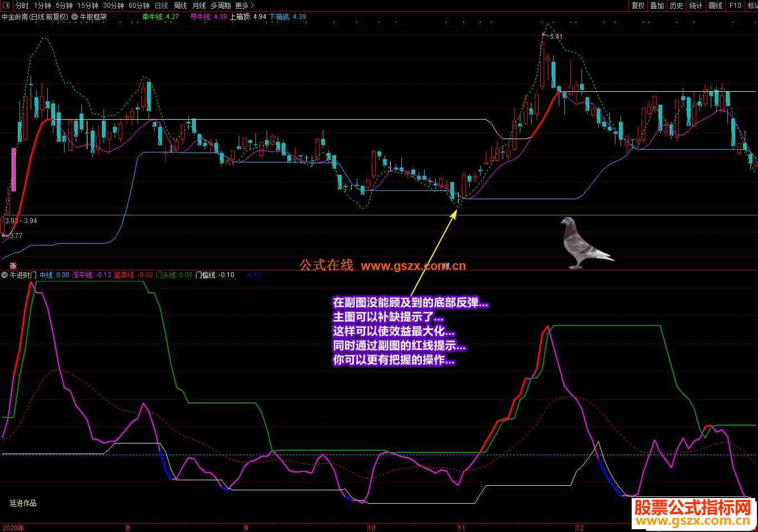Open the 多周期 multi-period view
Image resolution: width=758 pixels, height=532 pixels.
pyautogui.click(x=220, y=6)
